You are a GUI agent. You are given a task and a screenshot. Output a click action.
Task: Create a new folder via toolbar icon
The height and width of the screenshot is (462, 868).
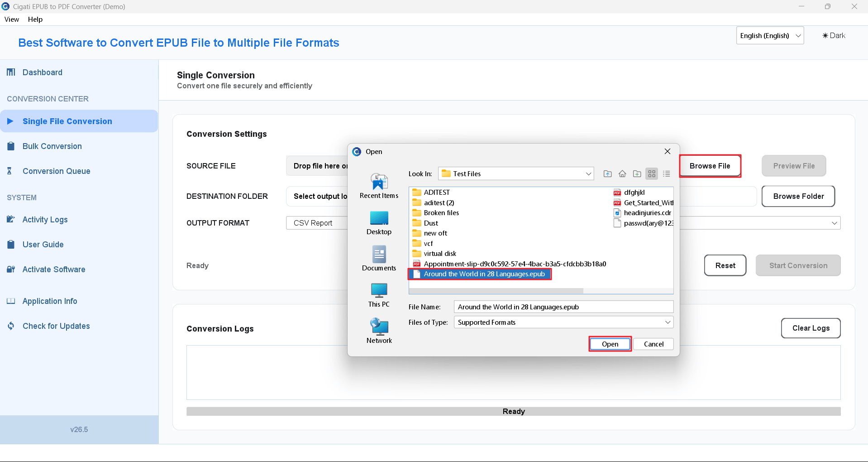[x=637, y=174]
